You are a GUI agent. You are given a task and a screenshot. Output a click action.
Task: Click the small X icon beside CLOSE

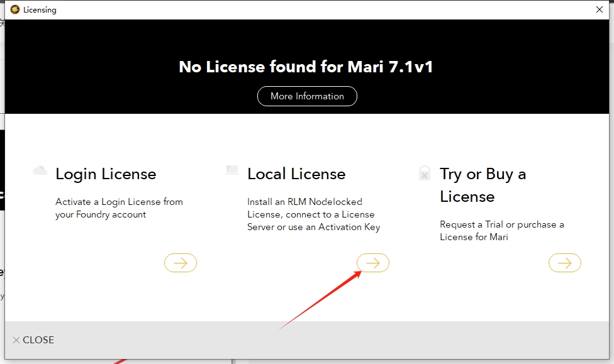point(16,340)
